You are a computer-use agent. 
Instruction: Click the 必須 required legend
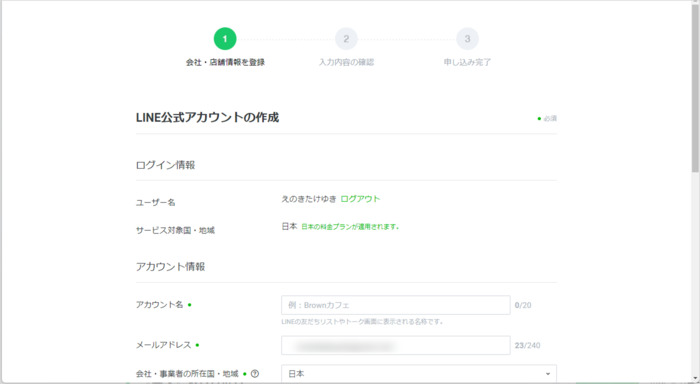pos(547,118)
